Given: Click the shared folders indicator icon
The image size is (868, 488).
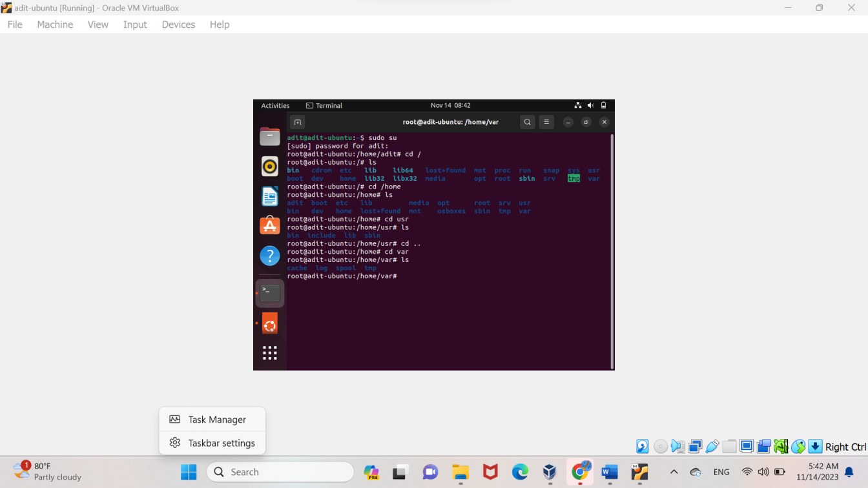Looking at the screenshot, I should pos(730,446).
